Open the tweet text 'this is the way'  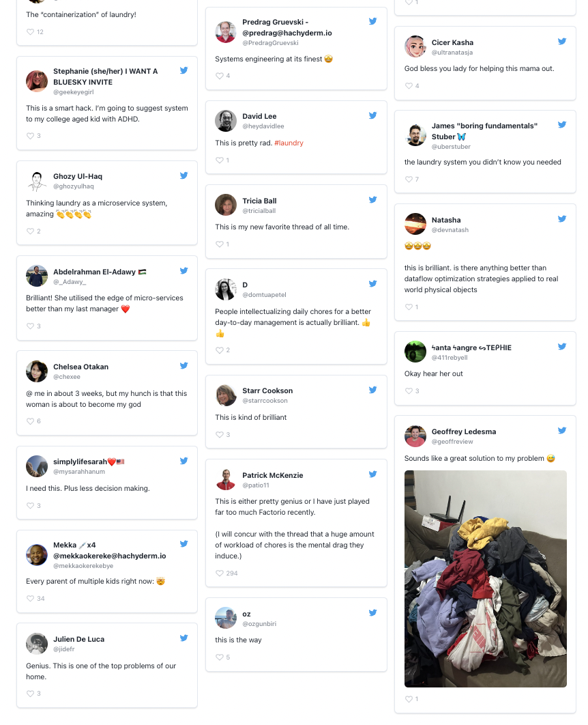238,640
